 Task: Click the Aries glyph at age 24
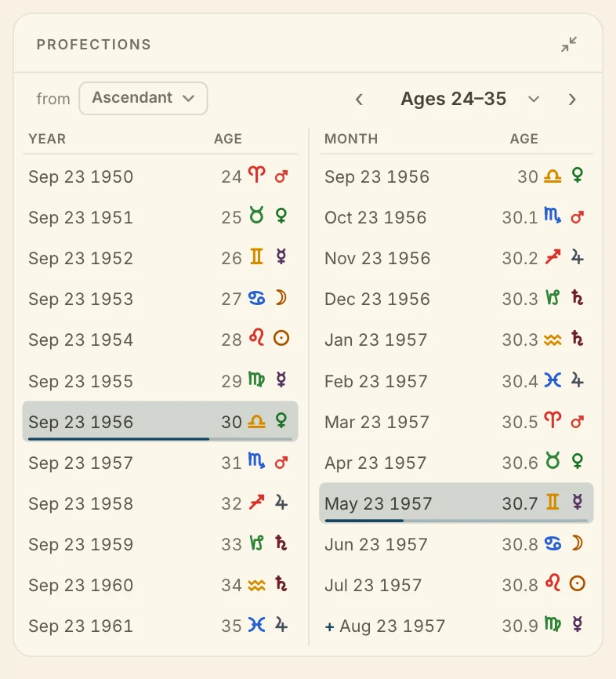(257, 175)
